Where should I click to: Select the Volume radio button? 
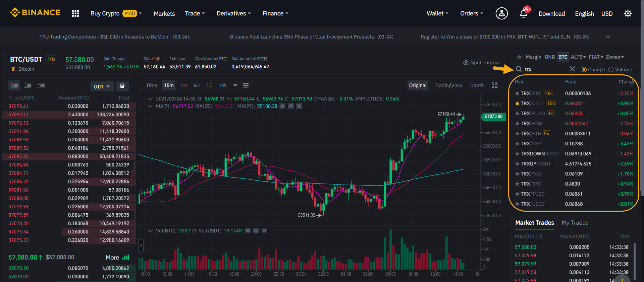click(611, 70)
